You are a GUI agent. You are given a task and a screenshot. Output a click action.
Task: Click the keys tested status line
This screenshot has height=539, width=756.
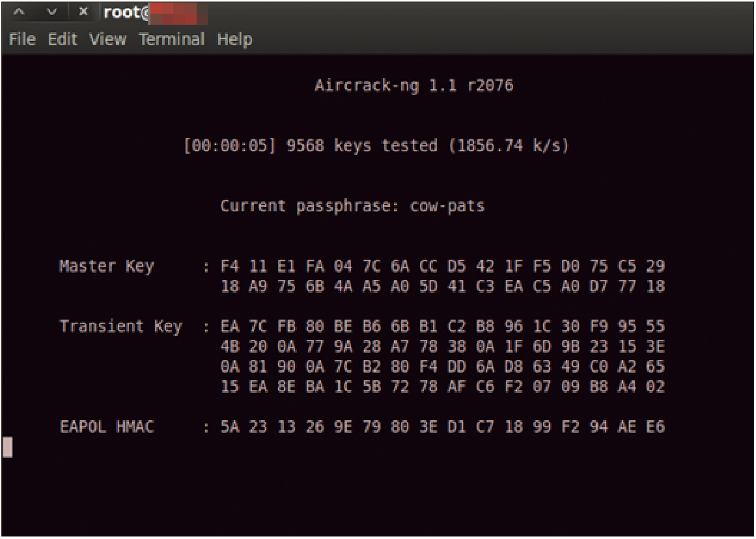376,146
